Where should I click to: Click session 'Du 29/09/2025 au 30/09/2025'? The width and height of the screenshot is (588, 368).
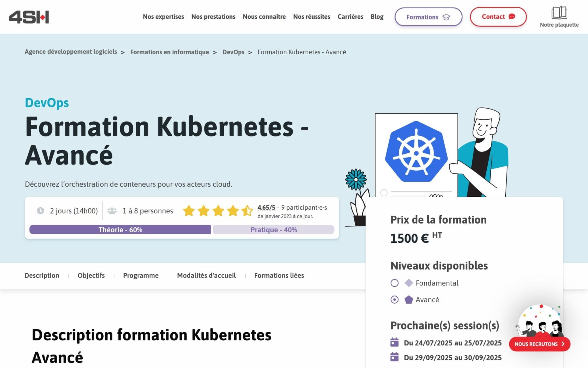point(452,357)
